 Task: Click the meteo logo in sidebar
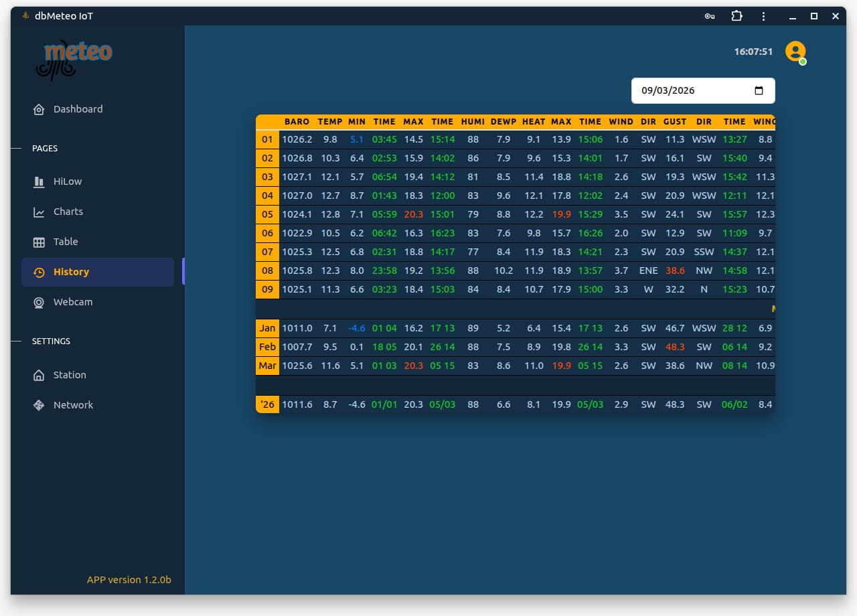(x=74, y=59)
